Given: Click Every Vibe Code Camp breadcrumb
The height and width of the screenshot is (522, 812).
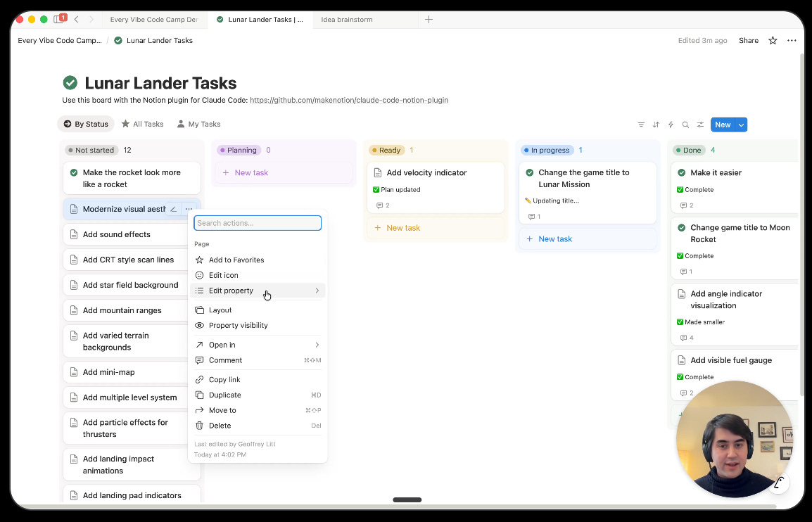Looking at the screenshot, I should click(60, 40).
